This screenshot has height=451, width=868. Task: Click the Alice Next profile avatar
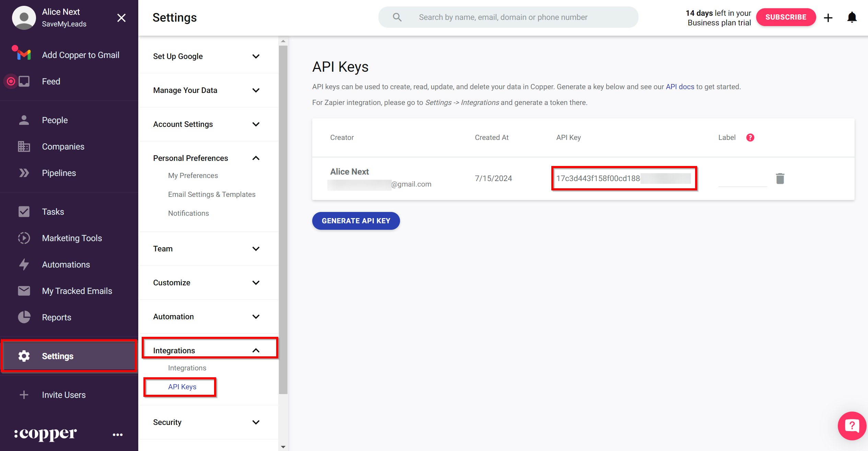tap(24, 17)
